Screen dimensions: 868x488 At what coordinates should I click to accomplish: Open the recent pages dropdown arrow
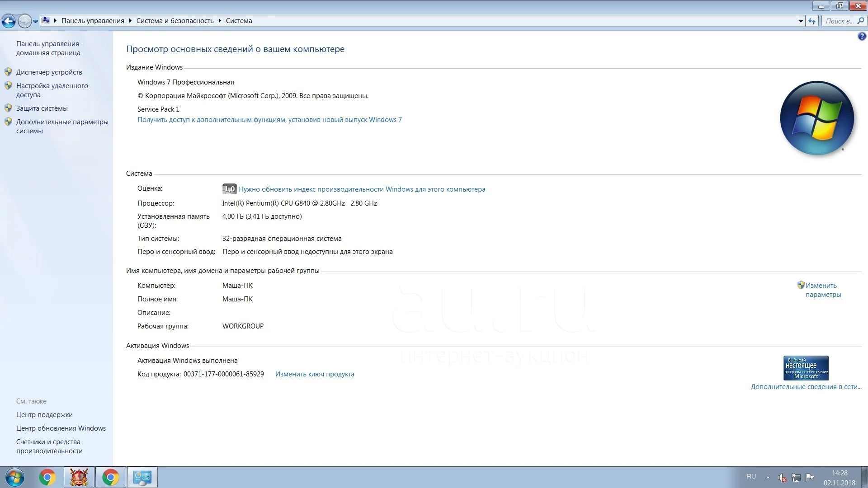coord(35,21)
